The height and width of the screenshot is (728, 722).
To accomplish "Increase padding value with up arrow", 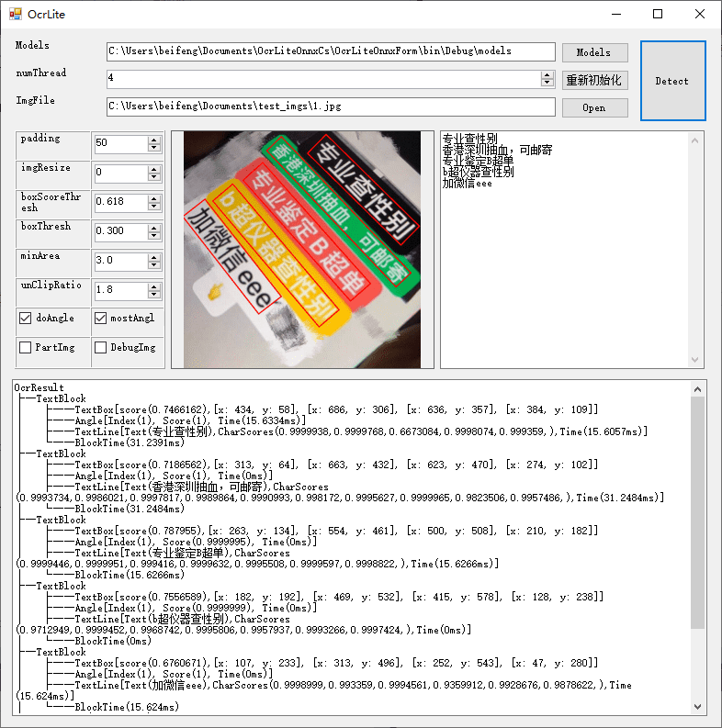I will point(154,140).
